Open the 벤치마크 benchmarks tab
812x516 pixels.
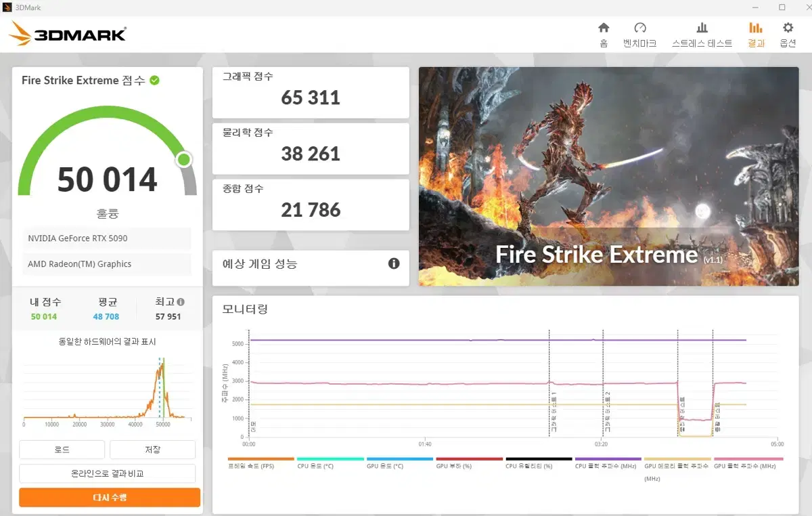(x=639, y=35)
